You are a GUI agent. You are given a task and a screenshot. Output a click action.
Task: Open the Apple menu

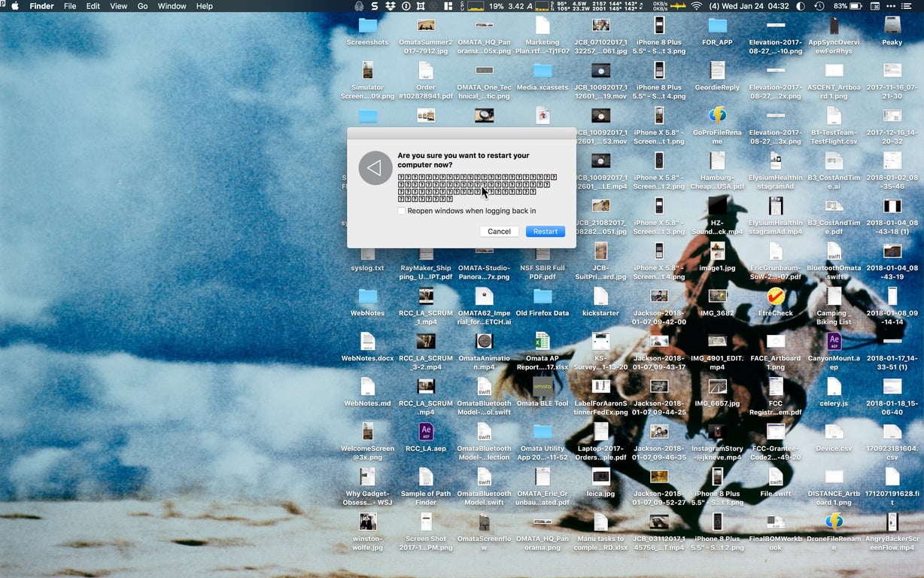click(x=14, y=6)
